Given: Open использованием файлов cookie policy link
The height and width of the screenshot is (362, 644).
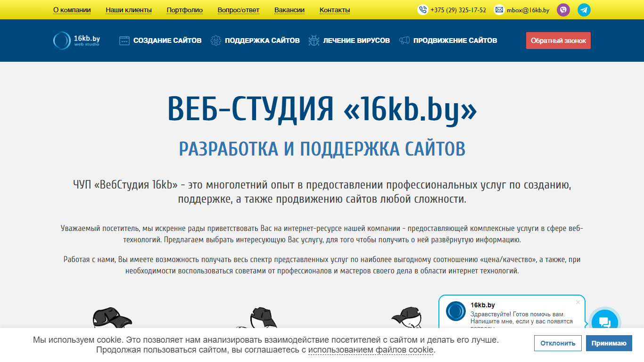Looking at the screenshot, I should click(371, 350).
